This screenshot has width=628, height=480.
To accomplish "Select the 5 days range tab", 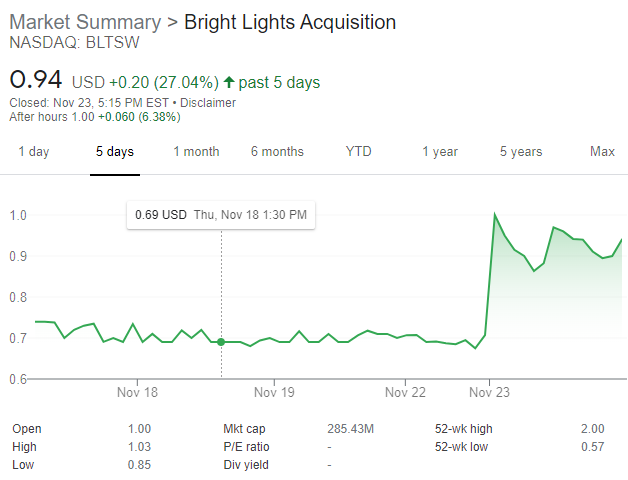I will [115, 151].
